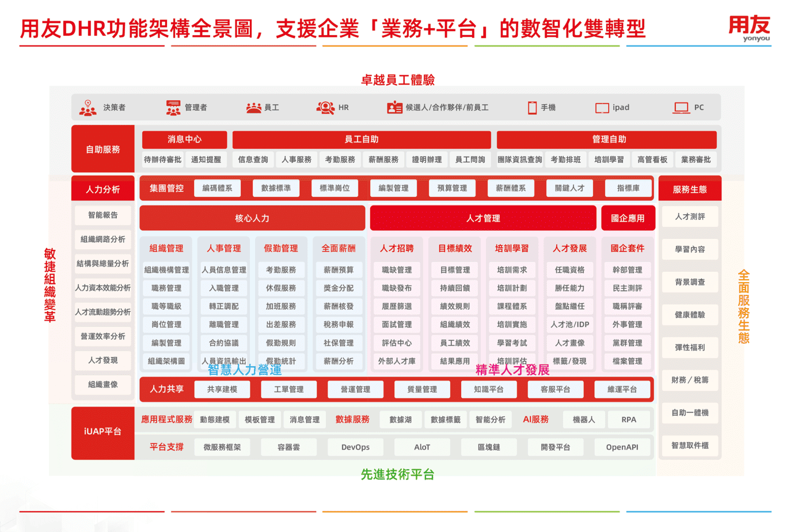Click the 面試管理 cell
This screenshot has width=798, height=532.
click(x=397, y=325)
